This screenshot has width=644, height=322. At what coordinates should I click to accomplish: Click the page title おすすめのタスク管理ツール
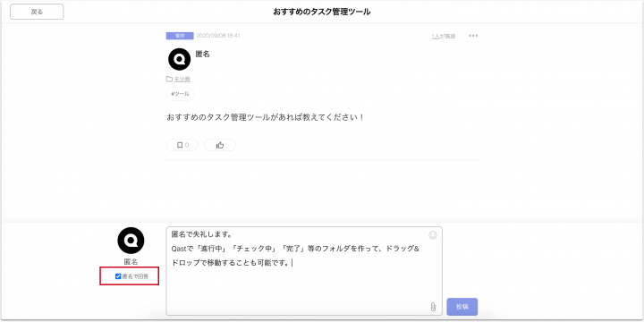click(x=322, y=12)
